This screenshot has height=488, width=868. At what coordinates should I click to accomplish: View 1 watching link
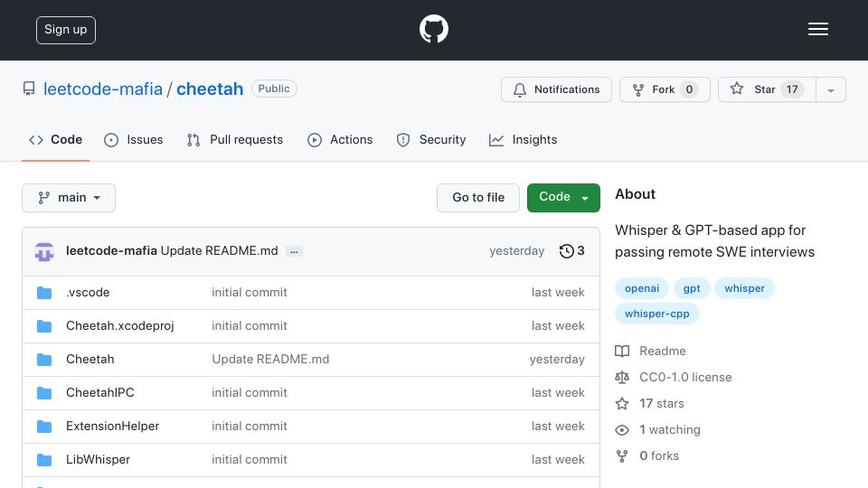tap(670, 430)
